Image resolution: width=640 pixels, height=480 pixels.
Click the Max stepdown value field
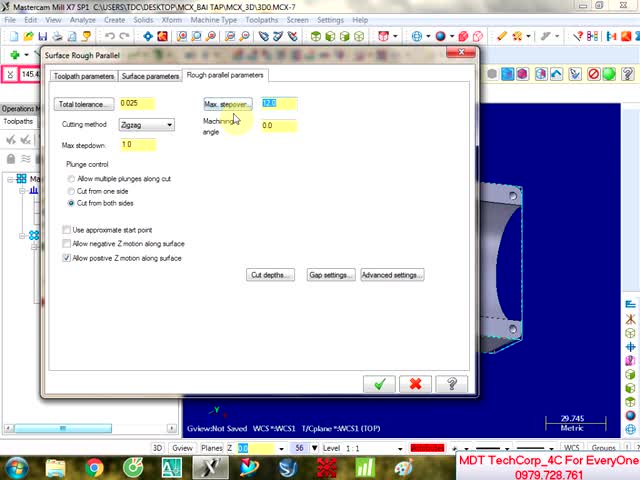(138, 144)
